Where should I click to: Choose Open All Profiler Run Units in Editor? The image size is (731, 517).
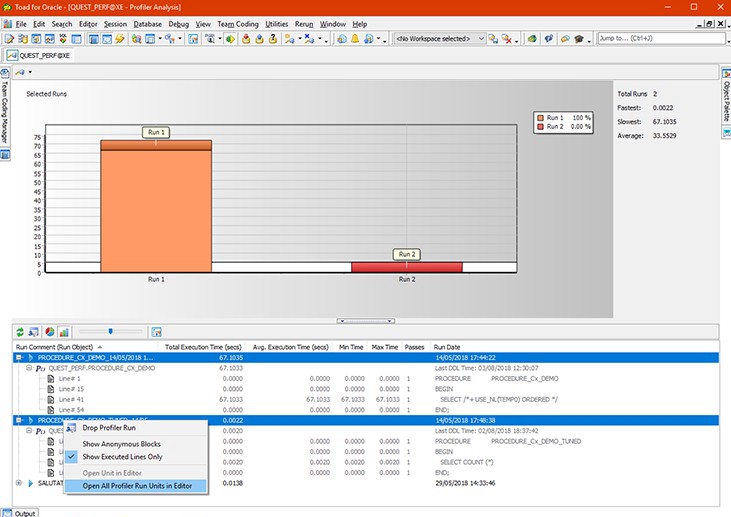[x=137, y=486]
